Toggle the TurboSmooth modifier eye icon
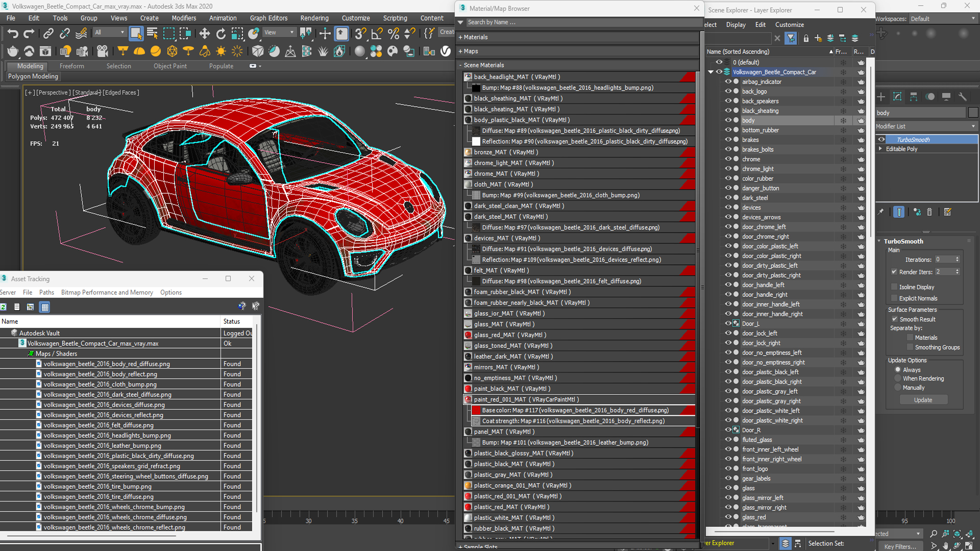The image size is (980, 551). [881, 139]
